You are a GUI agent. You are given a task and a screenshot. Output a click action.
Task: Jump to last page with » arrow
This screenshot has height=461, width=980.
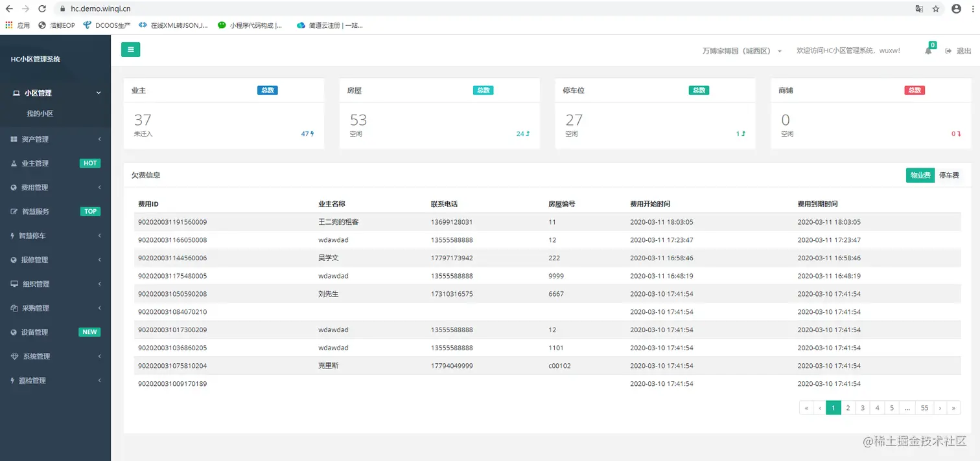[954, 408]
